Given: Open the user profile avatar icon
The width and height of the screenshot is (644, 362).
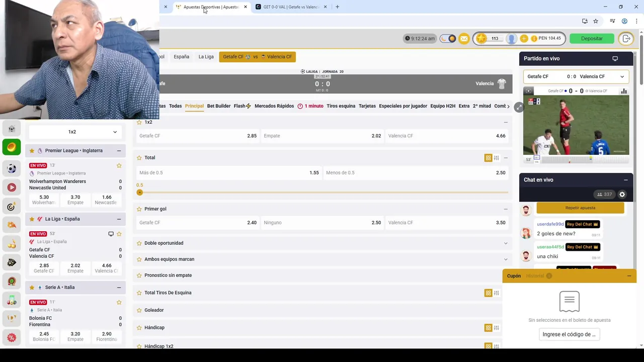Looking at the screenshot, I should pos(511,39).
